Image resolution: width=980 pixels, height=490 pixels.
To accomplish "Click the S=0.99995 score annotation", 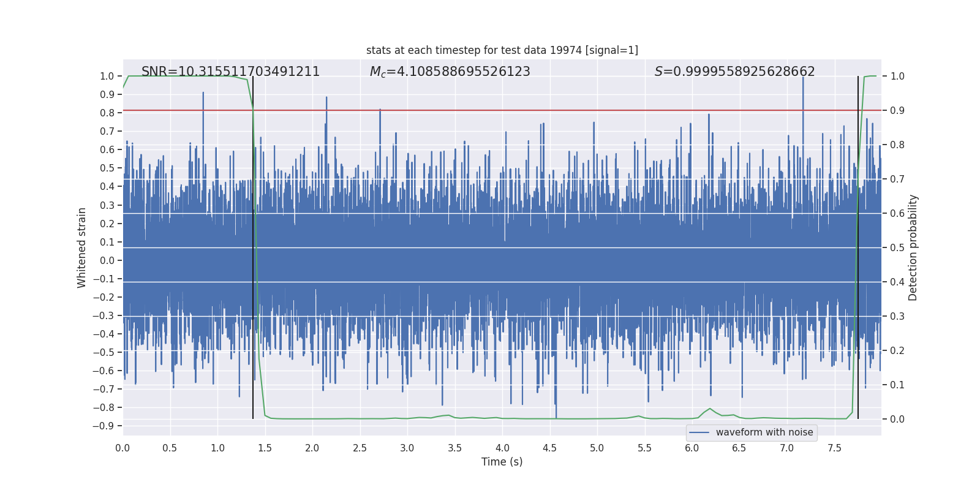I will [x=735, y=72].
